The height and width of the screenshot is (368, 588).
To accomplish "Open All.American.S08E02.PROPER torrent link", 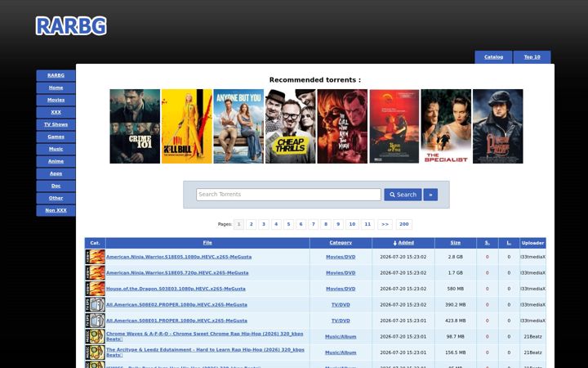I will (176, 304).
